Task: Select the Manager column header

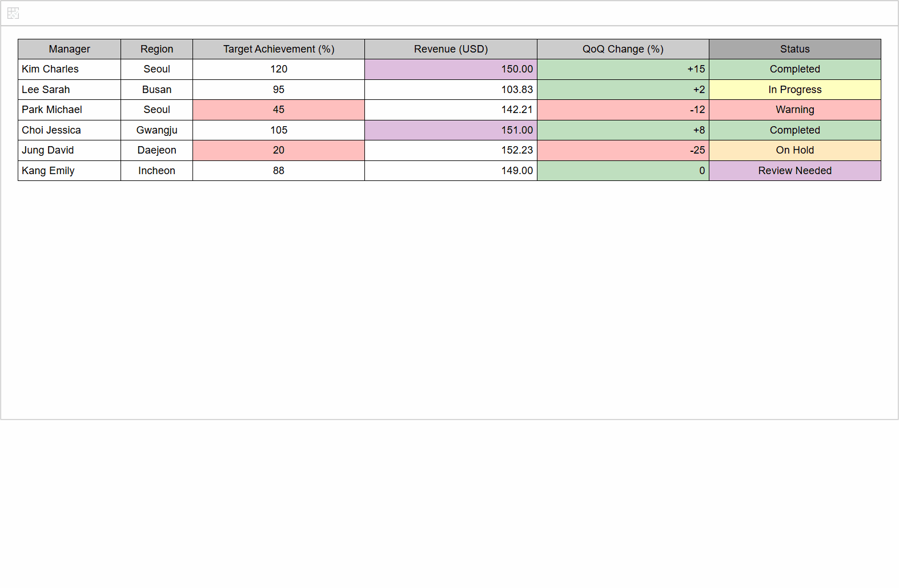Action: coord(69,49)
